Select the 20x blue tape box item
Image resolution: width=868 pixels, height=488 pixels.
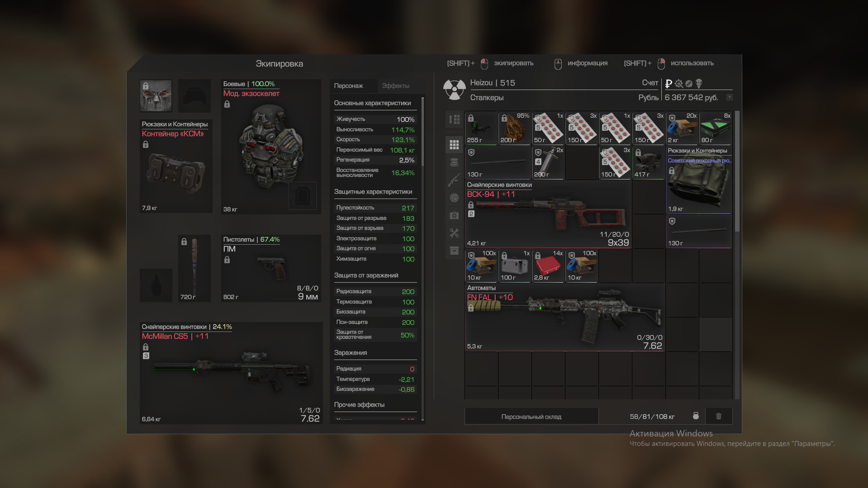(x=682, y=128)
